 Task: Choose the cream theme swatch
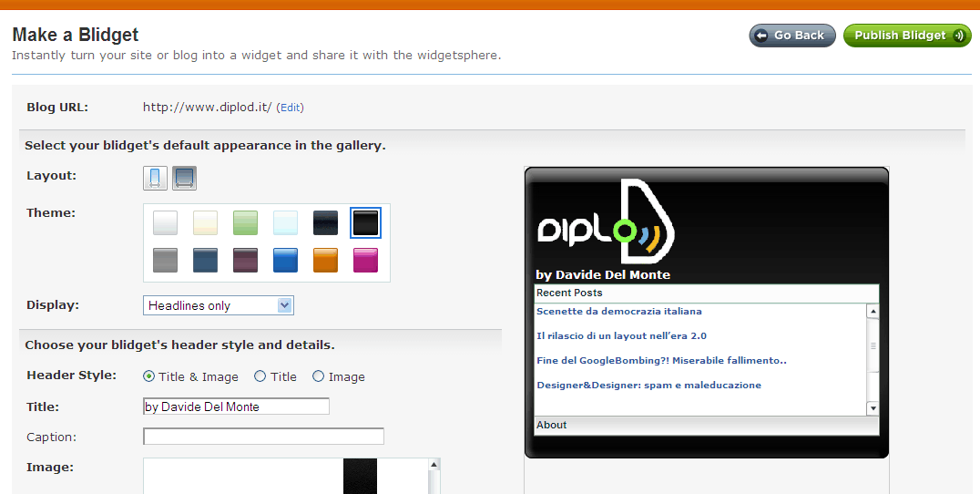[205, 222]
